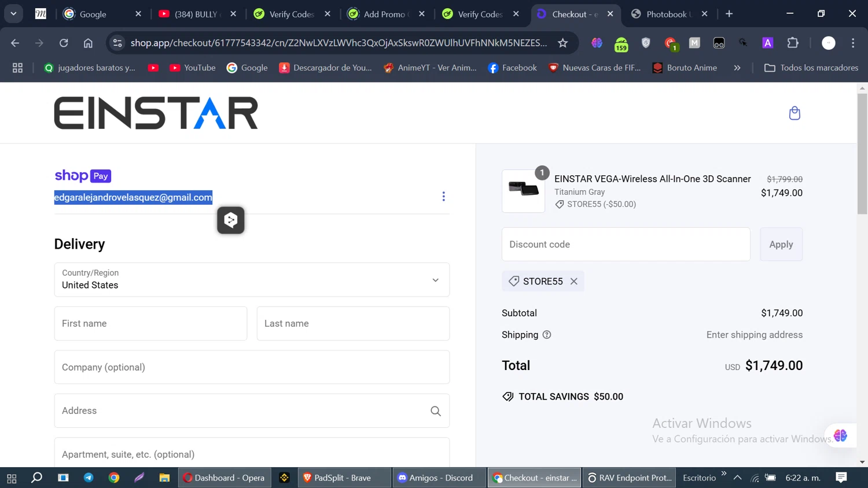Click the page vertical scrollbar

862,154
